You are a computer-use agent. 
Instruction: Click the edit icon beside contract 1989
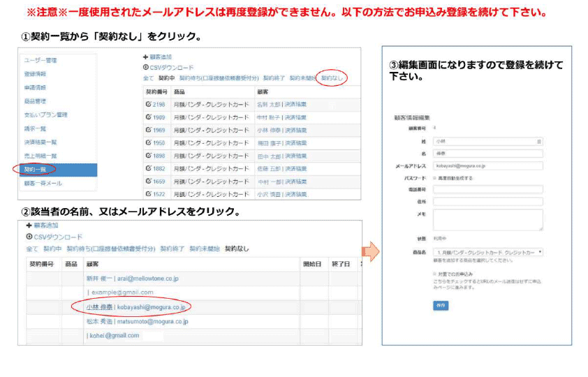pyautogui.click(x=148, y=117)
